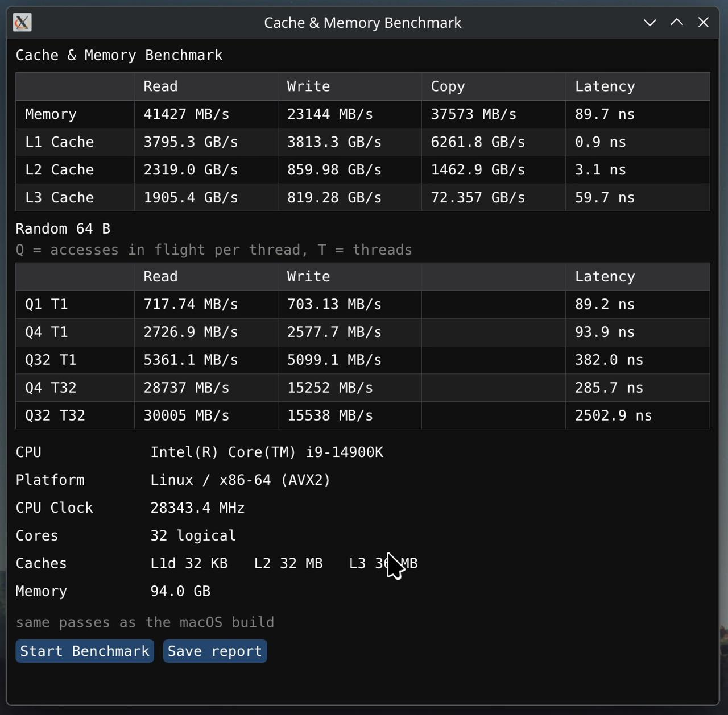728x715 pixels.
Task: Click the Start Benchmark button
Action: [85, 651]
